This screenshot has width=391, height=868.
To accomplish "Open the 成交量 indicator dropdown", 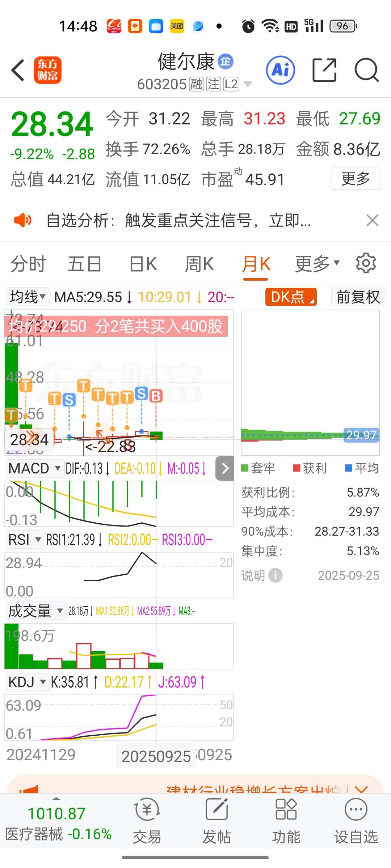I will click(x=35, y=611).
